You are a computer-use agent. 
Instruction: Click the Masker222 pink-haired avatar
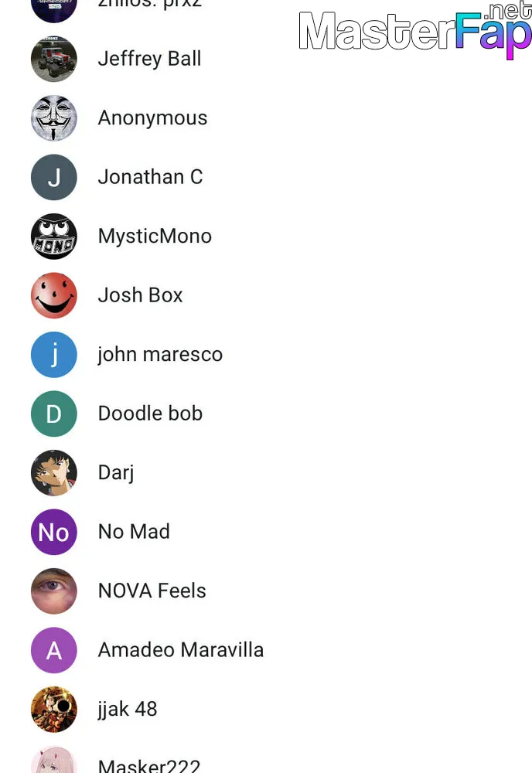pyautogui.click(x=54, y=759)
